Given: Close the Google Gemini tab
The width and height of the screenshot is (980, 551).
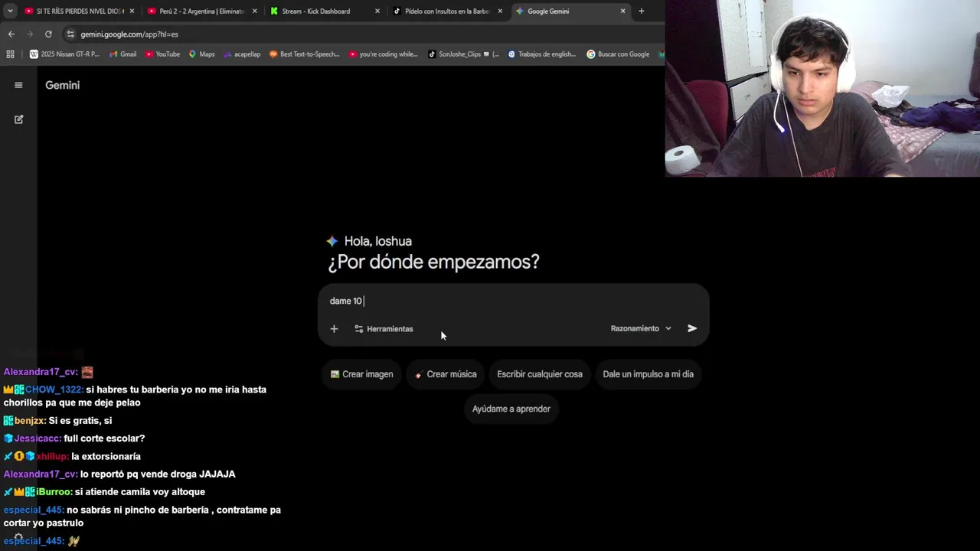Looking at the screenshot, I should [622, 11].
